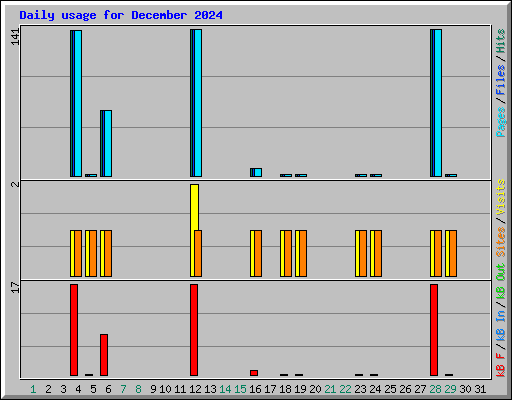Click the orange sites bar for day 29
Viewport: 512px width, 400px height.
[x=453, y=253]
